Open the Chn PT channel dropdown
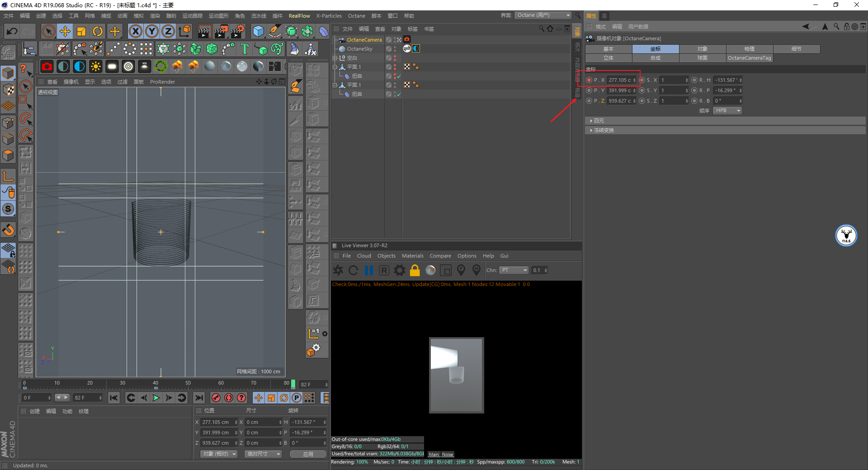868x470 pixels. (x=514, y=270)
